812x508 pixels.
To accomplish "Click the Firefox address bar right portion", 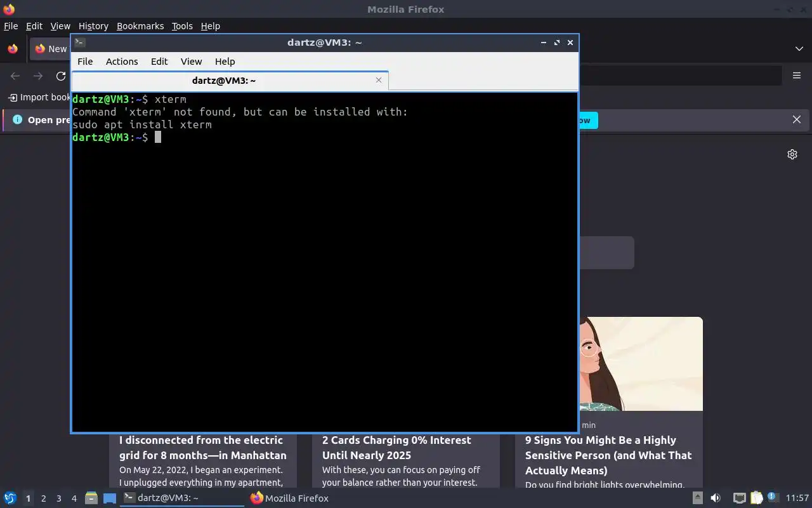I will (680, 76).
